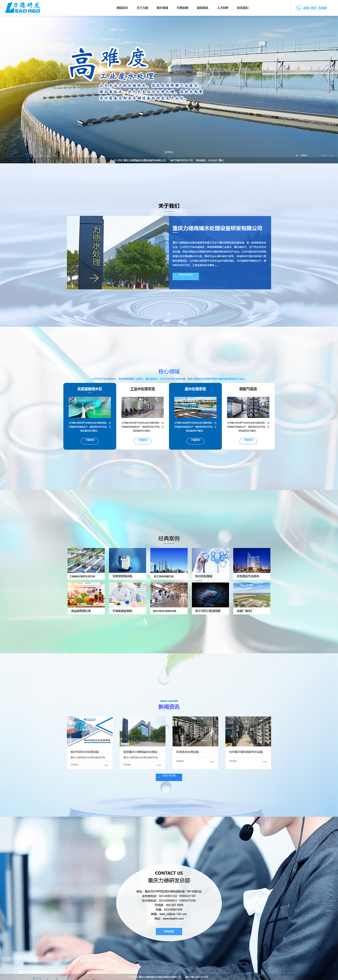The width and height of the screenshot is (338, 980).
Task: Click 了解更多 under 膜脱气装置
Action: tap(248, 441)
